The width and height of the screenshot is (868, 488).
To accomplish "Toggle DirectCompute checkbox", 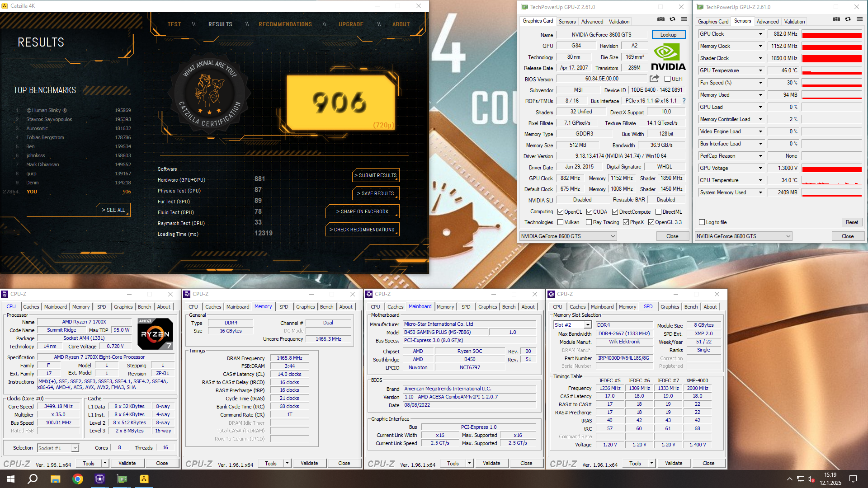I will tap(615, 211).
